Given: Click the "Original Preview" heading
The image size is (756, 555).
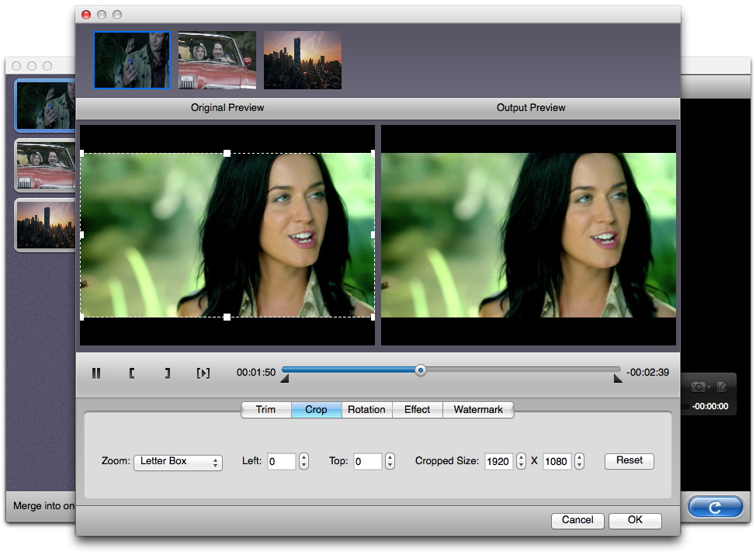Looking at the screenshot, I should pyautogui.click(x=227, y=108).
